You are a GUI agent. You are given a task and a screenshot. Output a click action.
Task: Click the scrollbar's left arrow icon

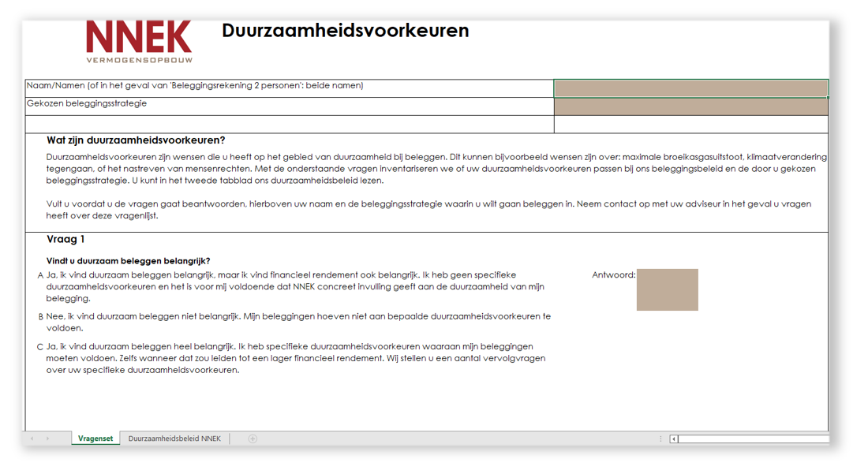coord(673,440)
